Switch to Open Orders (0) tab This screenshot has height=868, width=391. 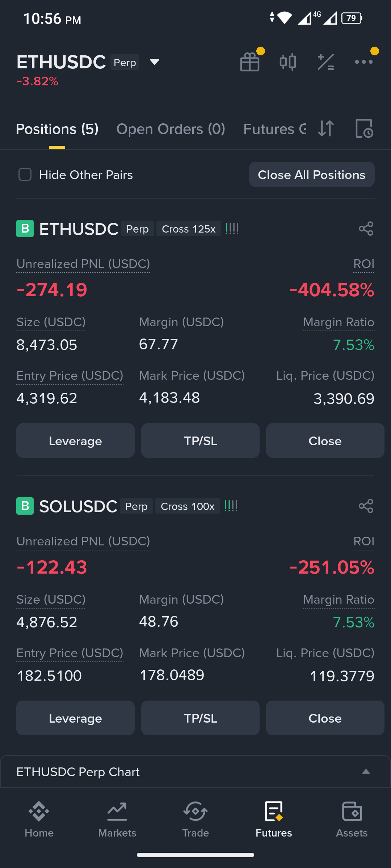(x=171, y=129)
